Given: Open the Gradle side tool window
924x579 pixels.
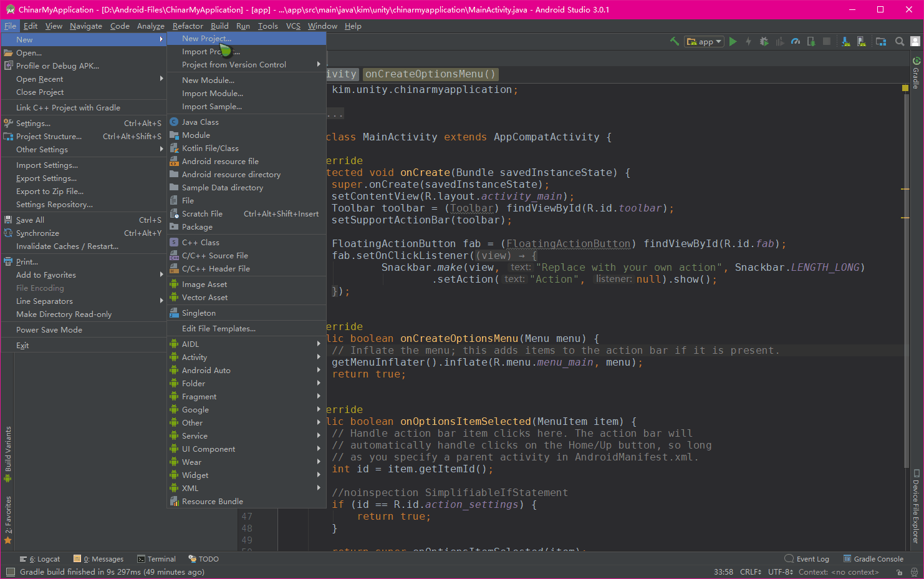Looking at the screenshot, I should tap(917, 73).
